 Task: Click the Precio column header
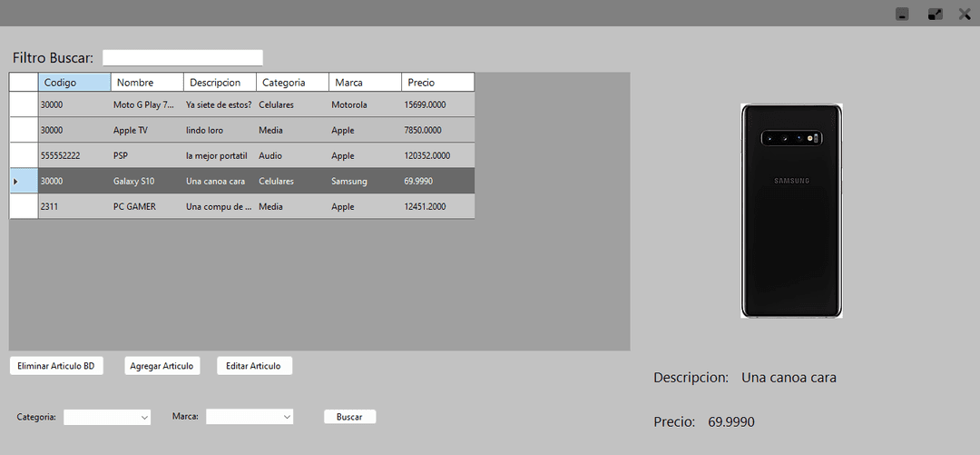(x=437, y=82)
